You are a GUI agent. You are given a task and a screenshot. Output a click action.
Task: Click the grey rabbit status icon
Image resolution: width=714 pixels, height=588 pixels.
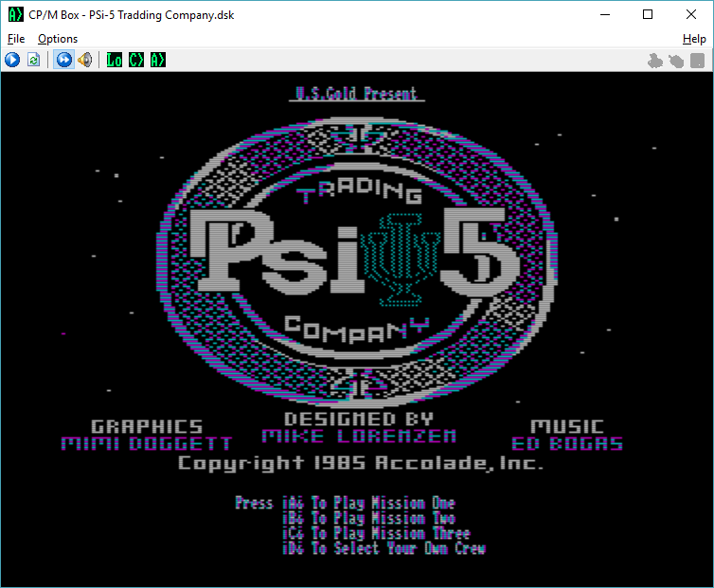tap(654, 61)
